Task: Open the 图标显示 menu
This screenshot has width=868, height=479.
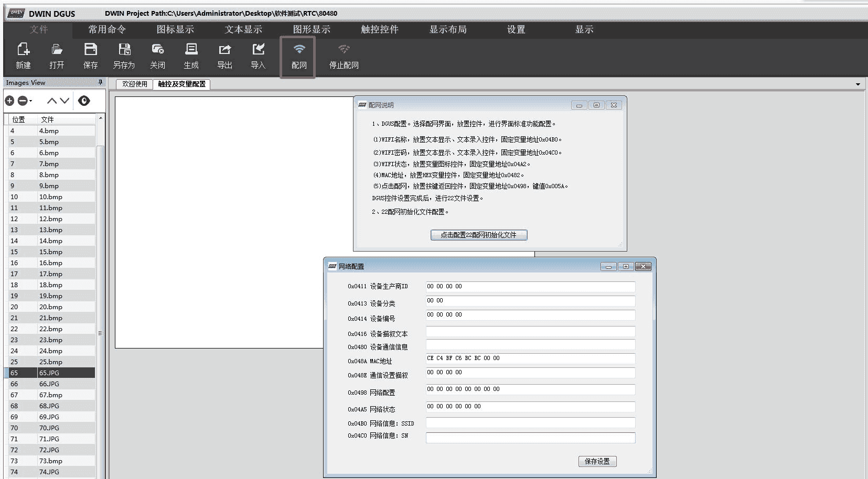Action: pos(175,29)
